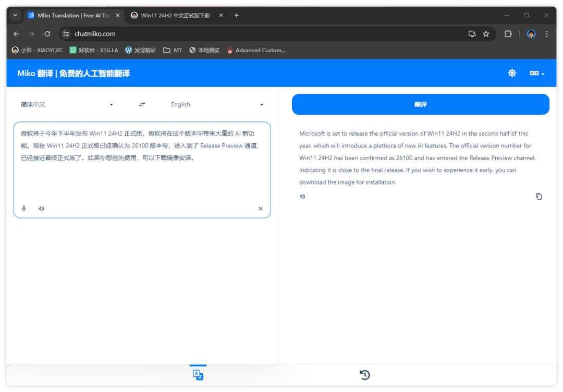This screenshot has width=563, height=392.
Task: Open the MT bookmarks folder
Action: point(173,50)
